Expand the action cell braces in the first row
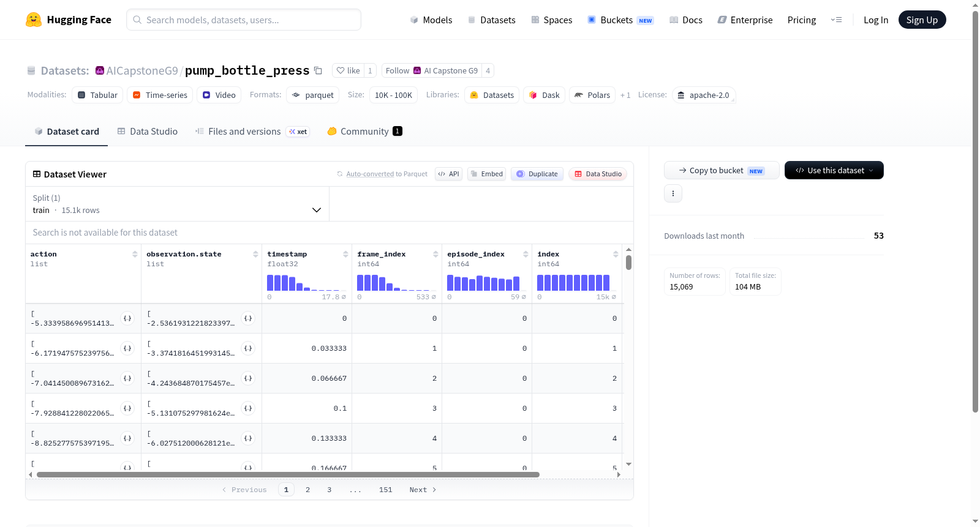Viewport: 980px width, 527px height. pyautogui.click(x=127, y=318)
